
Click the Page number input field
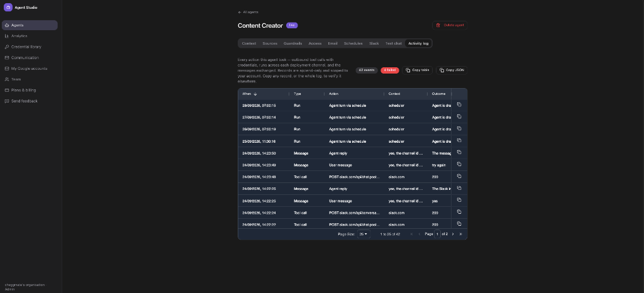[x=438, y=234]
